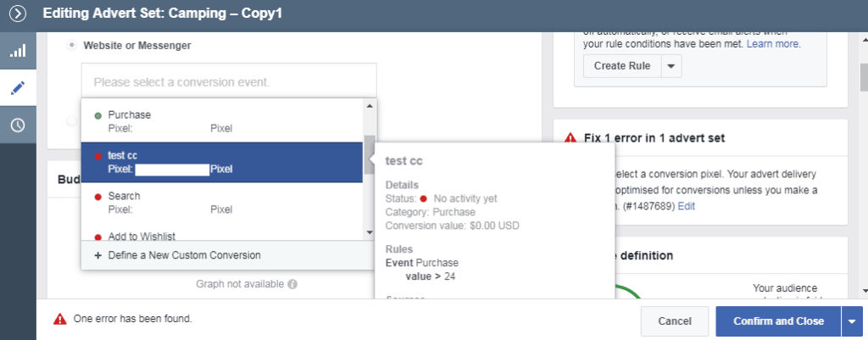
Task: Click the One error has been found message
Action: pyautogui.click(x=133, y=319)
